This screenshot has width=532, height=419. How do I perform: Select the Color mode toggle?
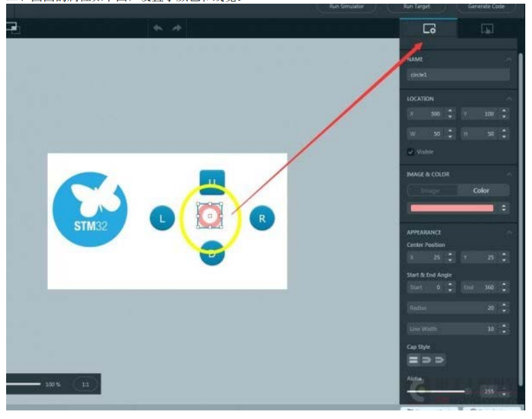[481, 191]
